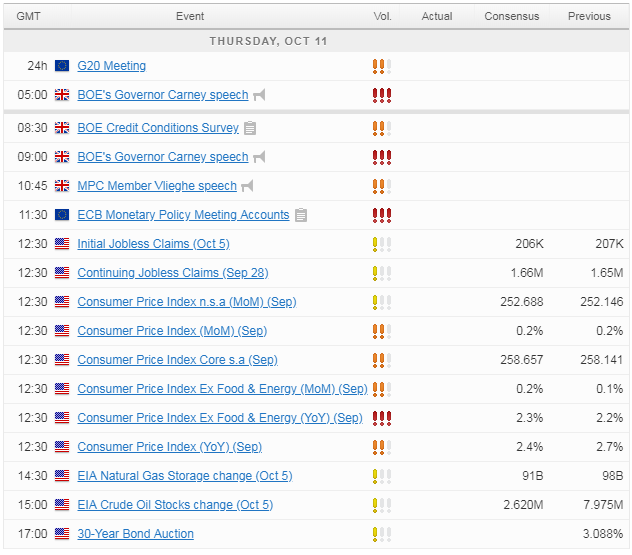Click report document icon beside BOE Credit Conditions Survey
Screen dimensions: 632x555
250,128
